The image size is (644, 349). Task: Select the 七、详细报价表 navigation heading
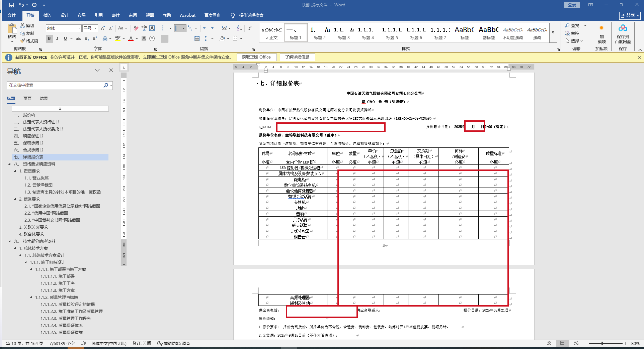(60, 157)
